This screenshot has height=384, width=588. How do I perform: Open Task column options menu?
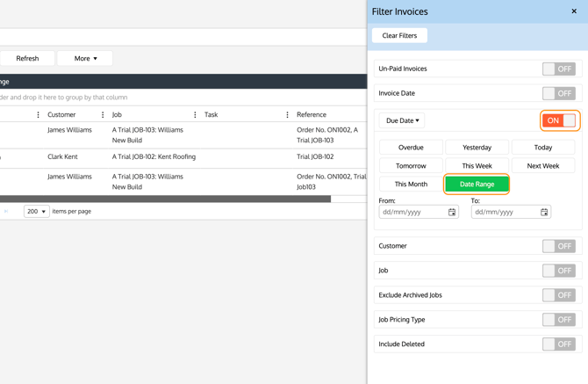click(287, 115)
